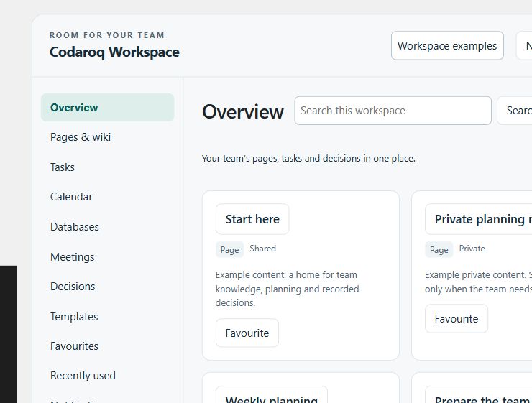This screenshot has width=532, height=403.
Task: Click the Search button beside the search field
Action: (x=515, y=111)
